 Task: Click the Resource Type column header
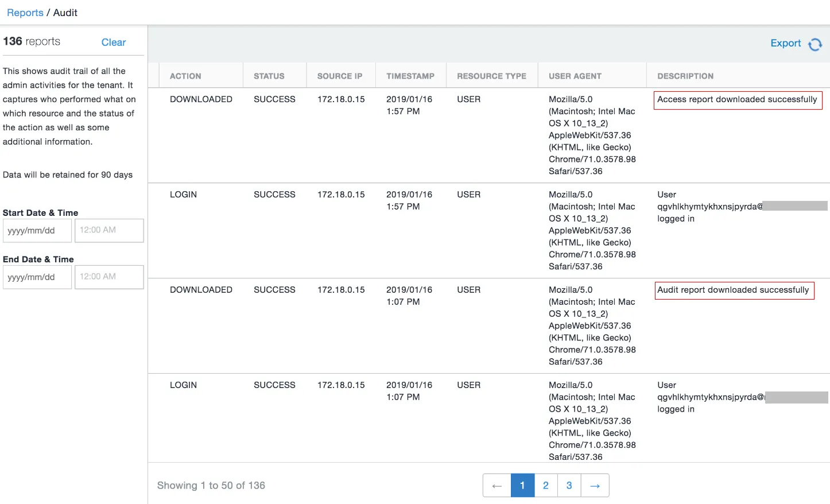491,76
